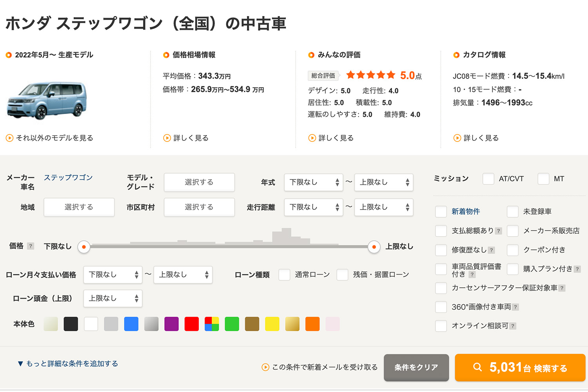
Task: Enable AT/CVT transmission checkbox
Action: (488, 179)
